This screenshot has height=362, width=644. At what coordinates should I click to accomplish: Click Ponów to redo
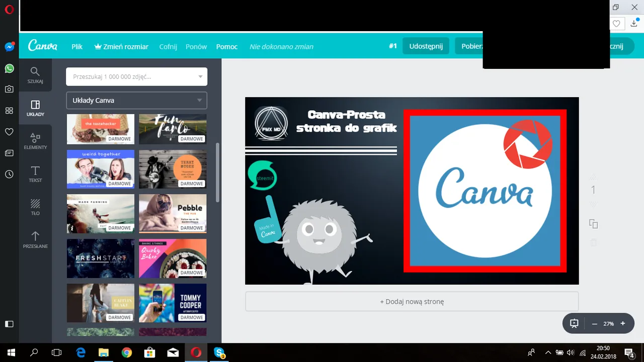pyautogui.click(x=196, y=46)
